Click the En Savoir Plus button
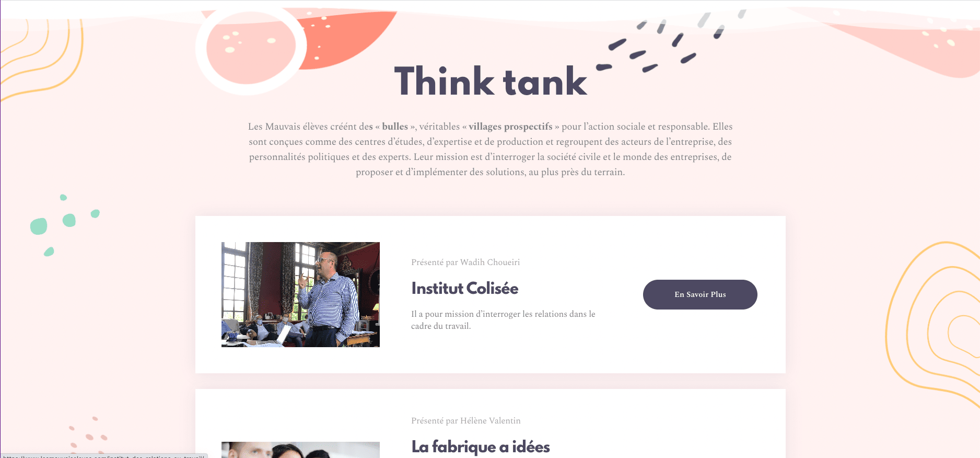This screenshot has height=458, width=980. [700, 294]
